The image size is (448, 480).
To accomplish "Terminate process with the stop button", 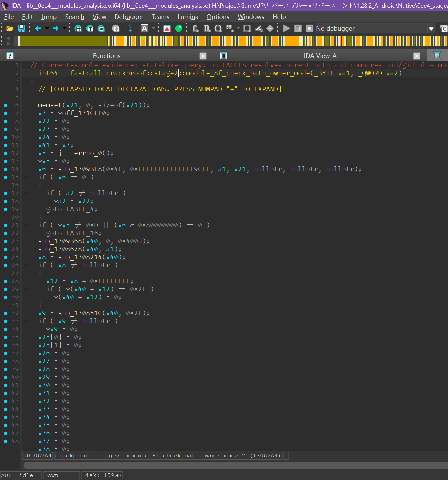I will tap(310, 29).
